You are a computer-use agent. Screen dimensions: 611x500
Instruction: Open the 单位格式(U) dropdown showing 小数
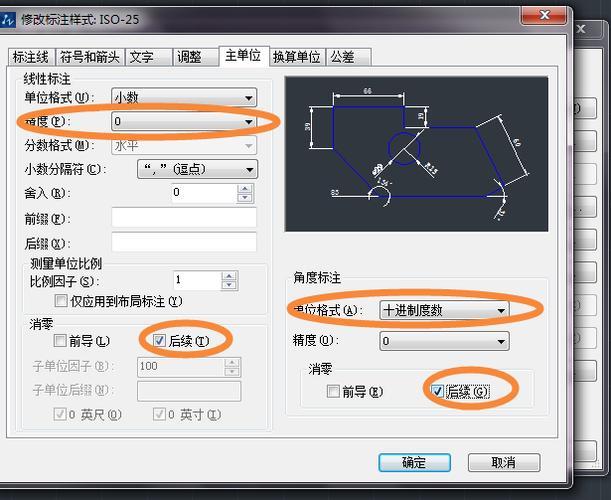pos(184,97)
